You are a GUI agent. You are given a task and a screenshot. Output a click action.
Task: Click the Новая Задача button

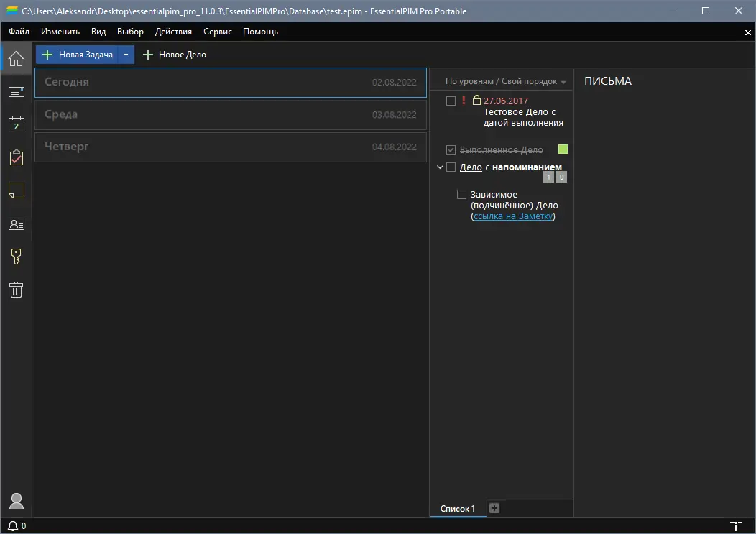click(x=77, y=55)
